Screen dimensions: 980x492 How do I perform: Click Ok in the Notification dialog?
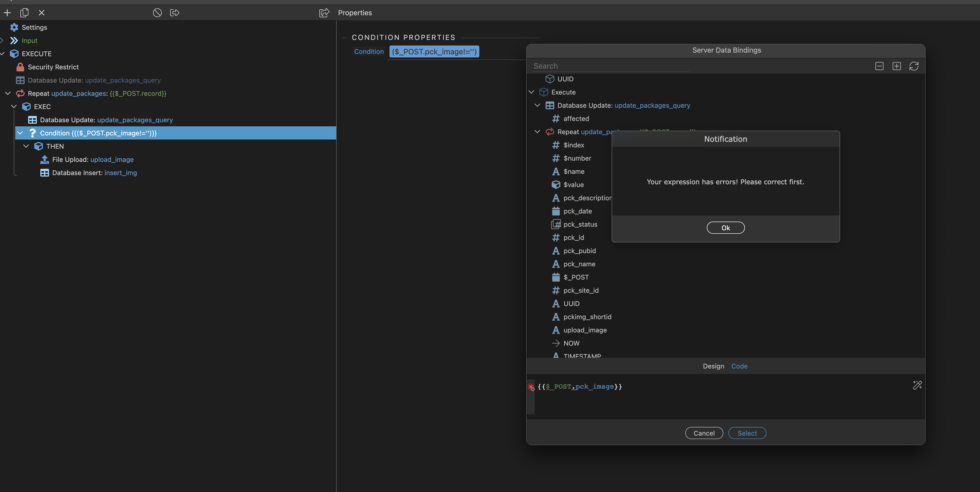(x=726, y=228)
